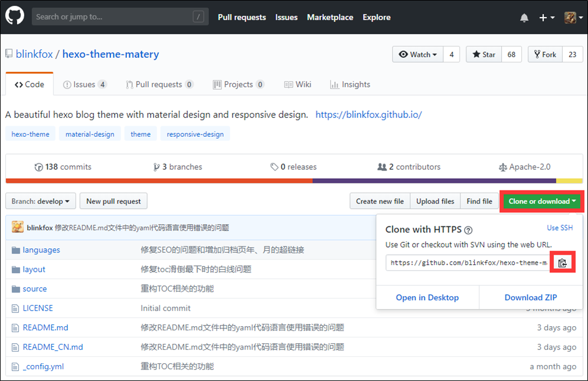The image size is (588, 381).
Task: Open the layout folder
Action: tap(34, 270)
